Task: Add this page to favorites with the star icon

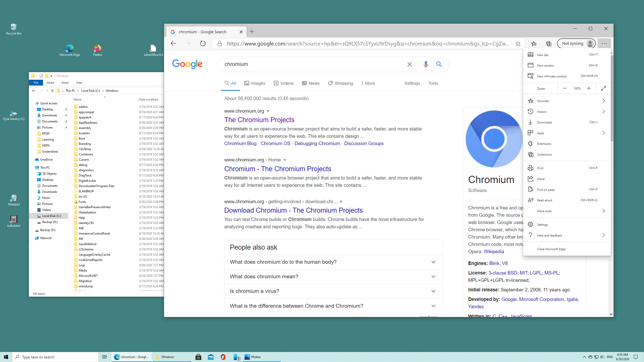Action: tap(518, 43)
